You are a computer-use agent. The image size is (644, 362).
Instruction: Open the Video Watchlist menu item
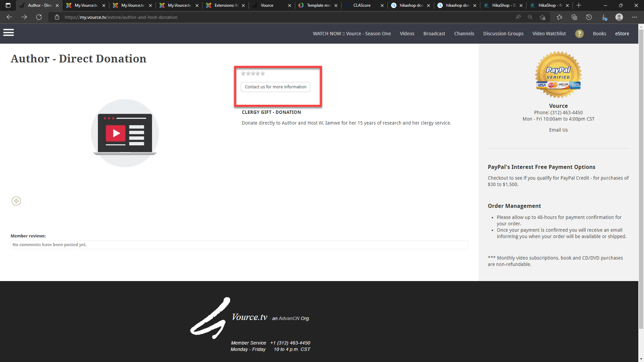549,34
